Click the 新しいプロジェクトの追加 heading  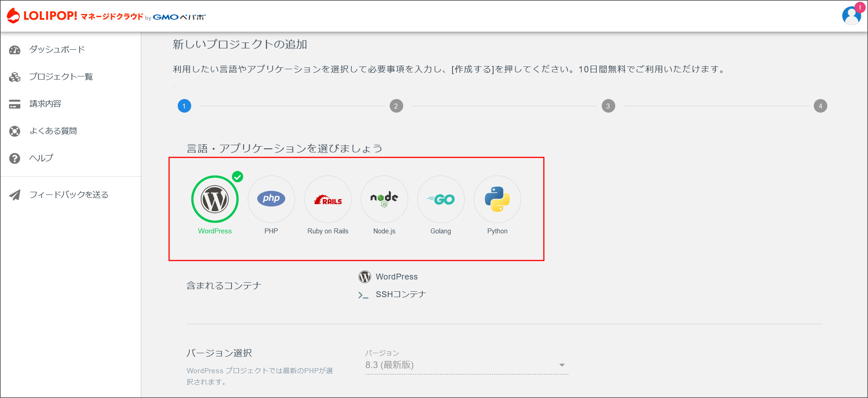240,44
